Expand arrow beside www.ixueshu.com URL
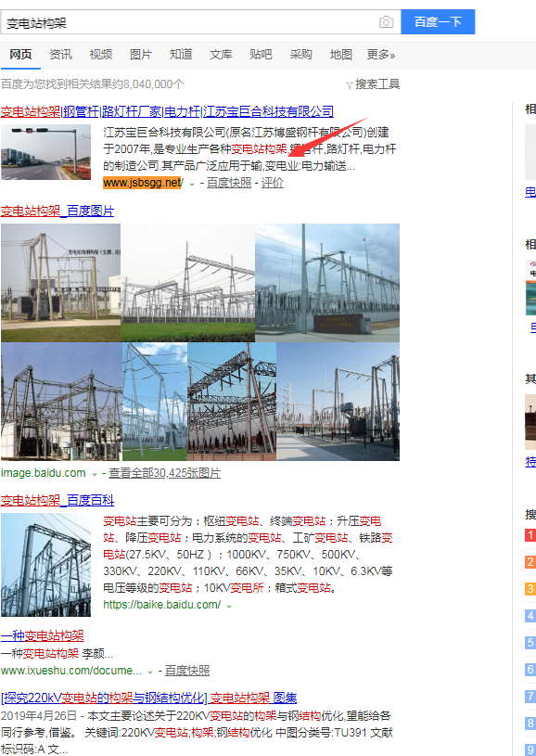Viewport: 536px width, 756px height. pyautogui.click(x=150, y=672)
